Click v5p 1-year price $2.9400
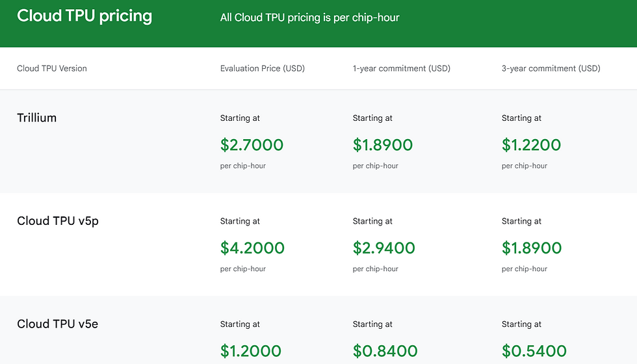 pos(384,248)
